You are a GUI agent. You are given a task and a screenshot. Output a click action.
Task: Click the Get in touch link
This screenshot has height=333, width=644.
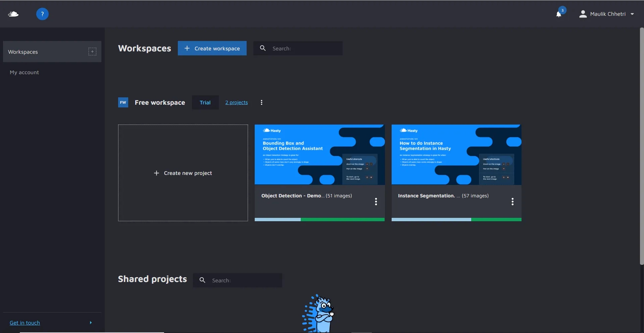point(25,323)
